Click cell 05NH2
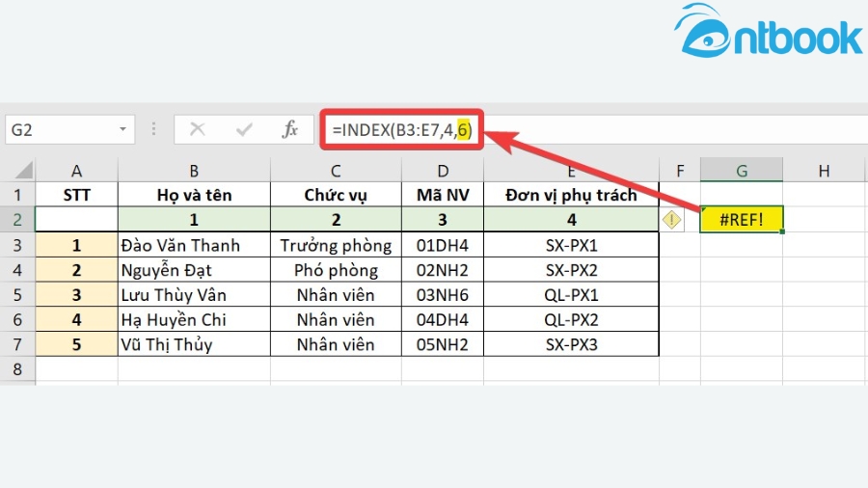This screenshot has width=868, height=488. pos(443,344)
